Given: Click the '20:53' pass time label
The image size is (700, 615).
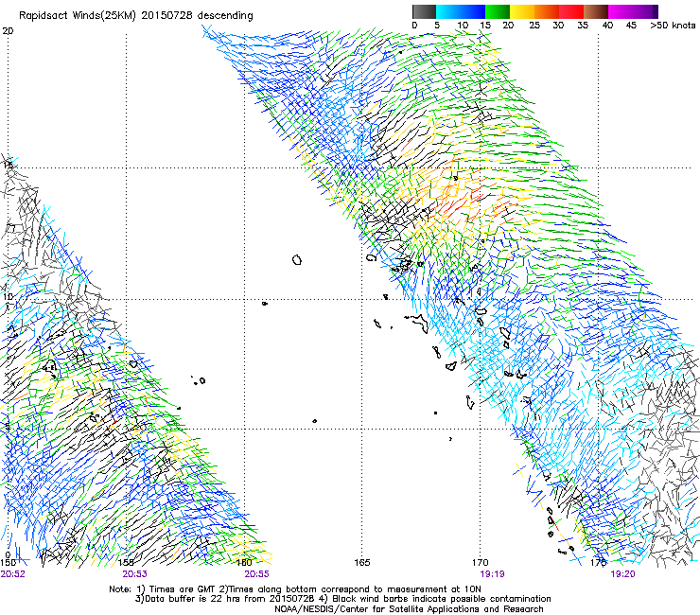Looking at the screenshot, I should pyautogui.click(x=135, y=574).
